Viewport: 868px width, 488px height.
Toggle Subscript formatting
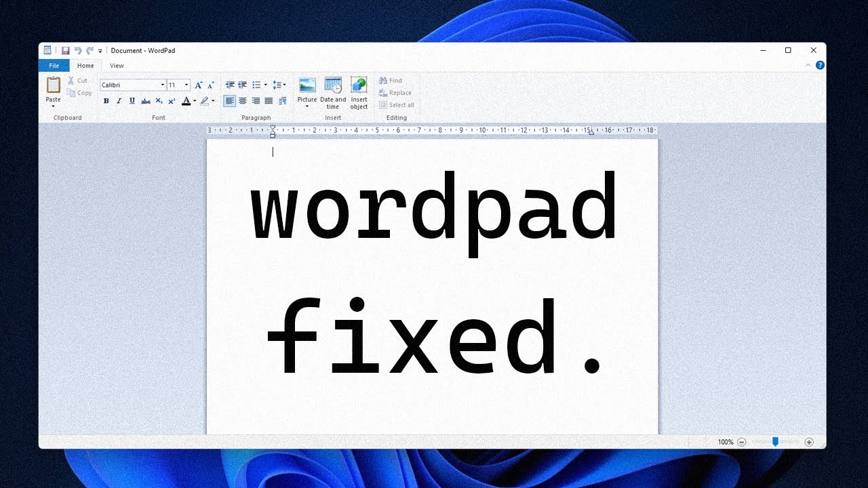159,101
